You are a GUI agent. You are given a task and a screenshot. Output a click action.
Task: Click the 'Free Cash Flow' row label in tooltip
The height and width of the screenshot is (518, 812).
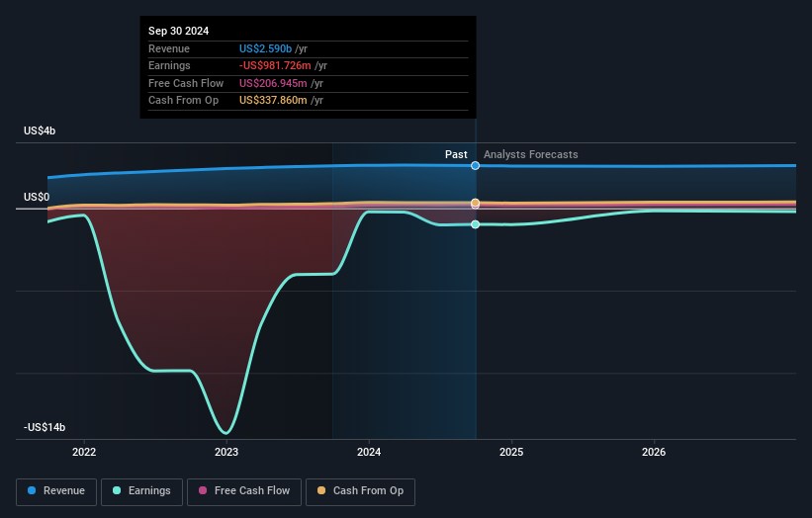tap(186, 83)
